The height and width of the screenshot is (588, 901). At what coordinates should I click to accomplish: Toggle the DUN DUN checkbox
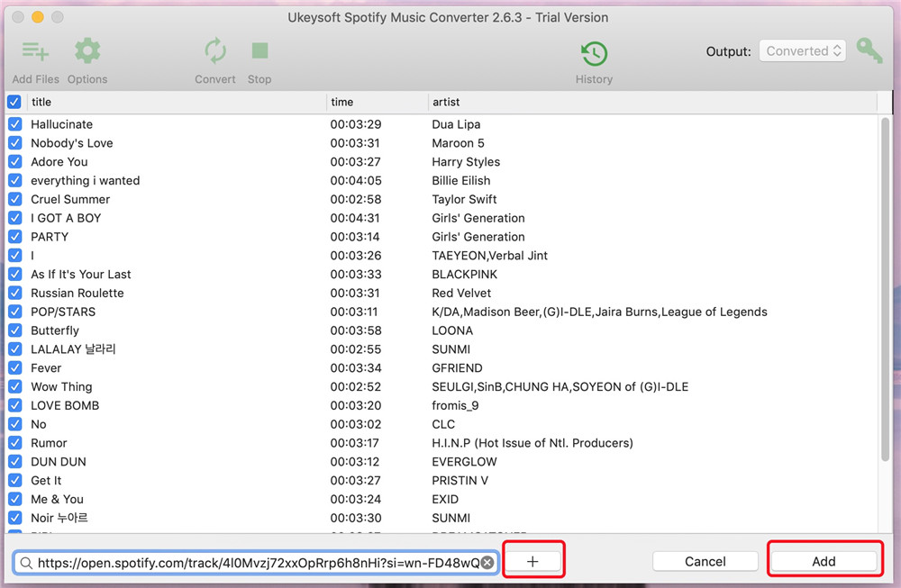pos(15,462)
